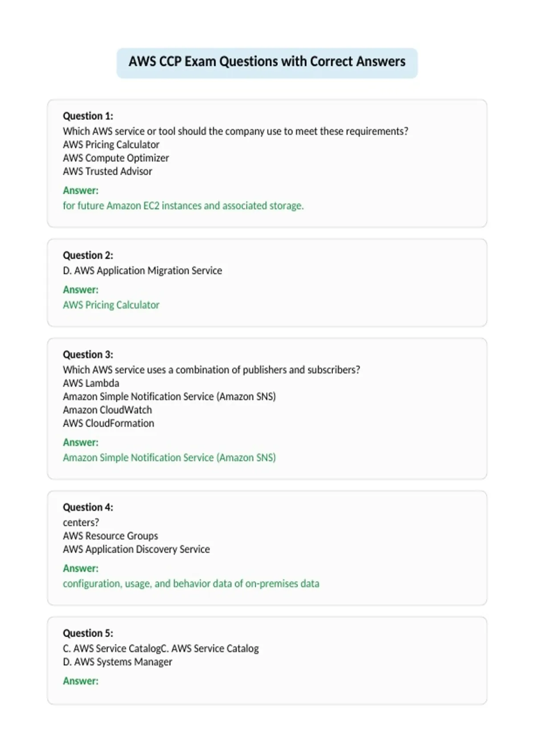Click the AWS Compute Optimizer option
The image size is (534, 756).
pyautogui.click(x=116, y=158)
